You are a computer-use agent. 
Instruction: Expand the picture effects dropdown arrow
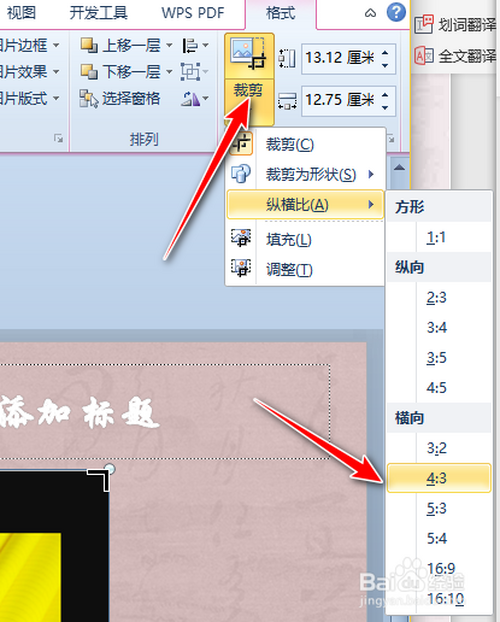tap(56, 72)
